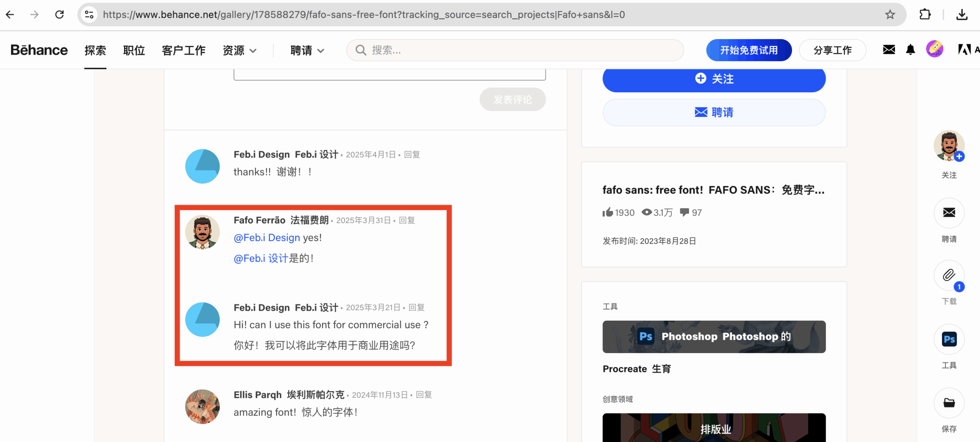Open the Photoshop tool banner
The height and width of the screenshot is (442, 980).
pyautogui.click(x=714, y=337)
